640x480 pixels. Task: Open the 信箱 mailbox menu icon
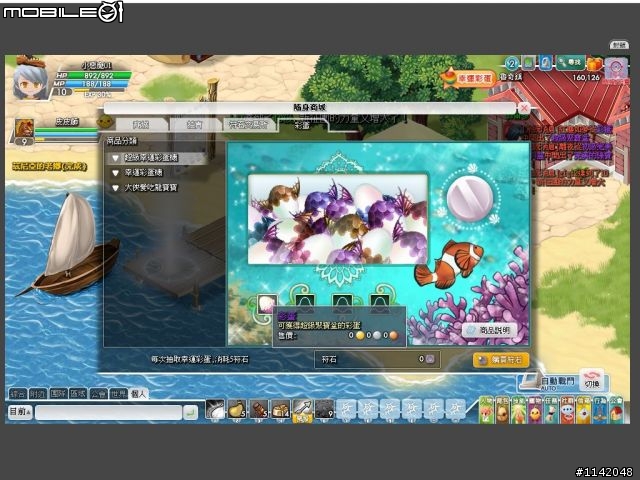point(584,411)
